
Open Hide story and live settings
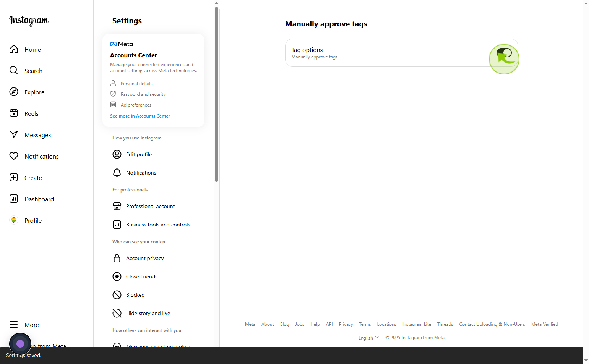pos(154,313)
